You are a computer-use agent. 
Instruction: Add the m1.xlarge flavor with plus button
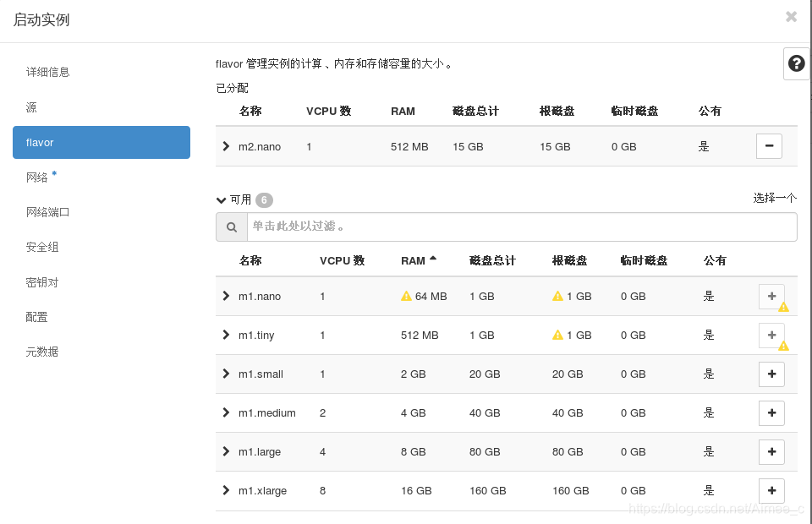[771, 490]
